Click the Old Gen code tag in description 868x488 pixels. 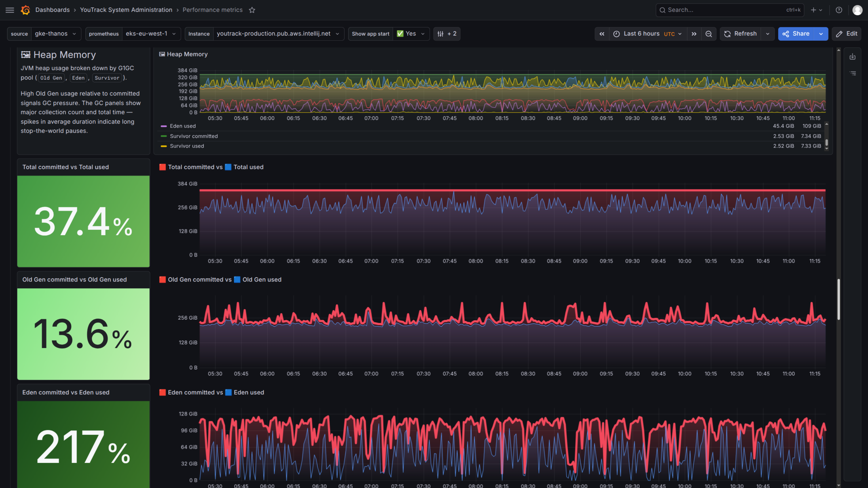[51, 78]
